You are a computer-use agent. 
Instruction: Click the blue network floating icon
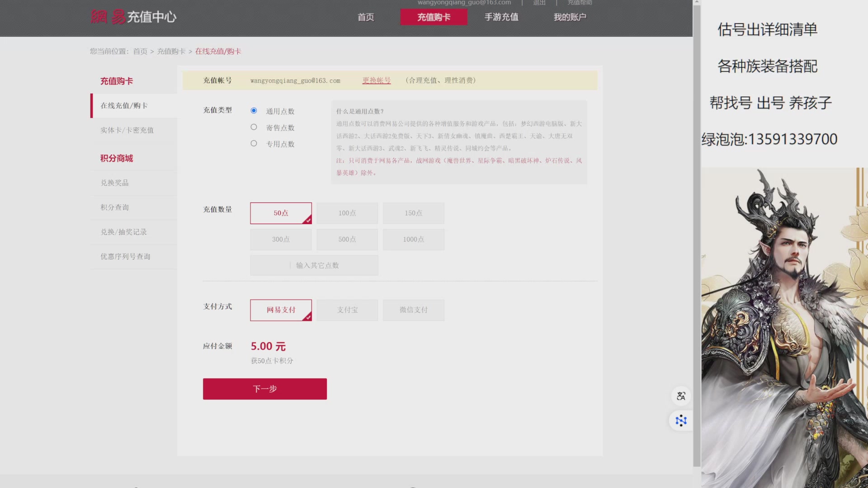point(681,421)
